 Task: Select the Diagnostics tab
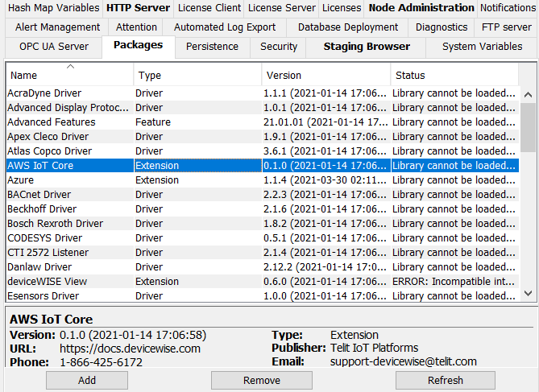pos(441,27)
